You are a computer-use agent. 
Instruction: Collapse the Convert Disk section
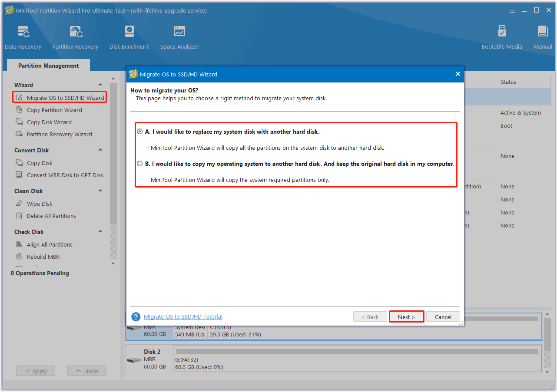[100, 150]
